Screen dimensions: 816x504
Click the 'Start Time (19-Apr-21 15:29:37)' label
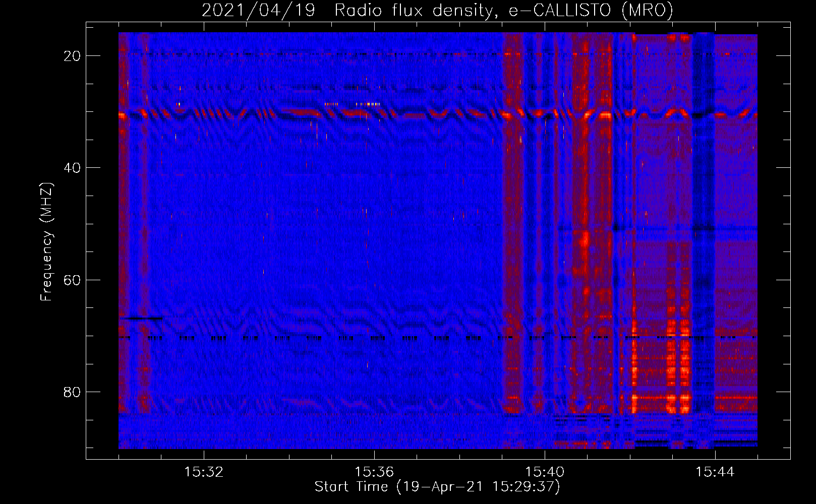(437, 487)
